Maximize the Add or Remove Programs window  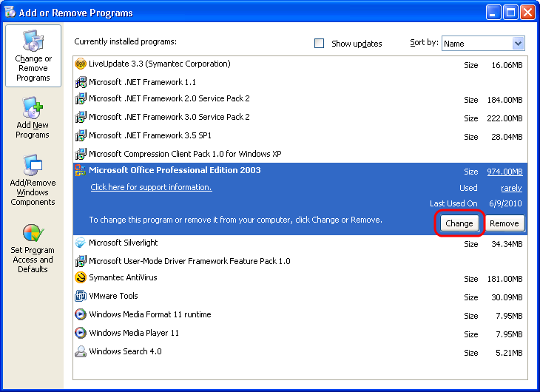coord(510,13)
